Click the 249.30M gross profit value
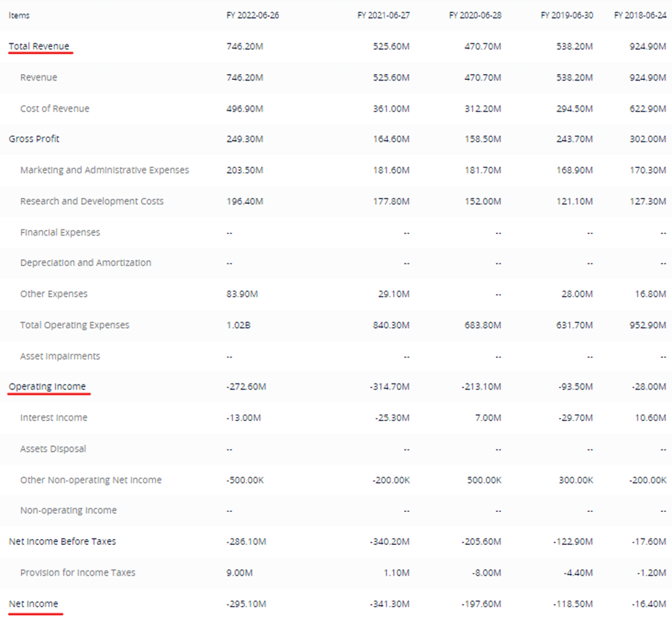The image size is (672, 619). [245, 139]
